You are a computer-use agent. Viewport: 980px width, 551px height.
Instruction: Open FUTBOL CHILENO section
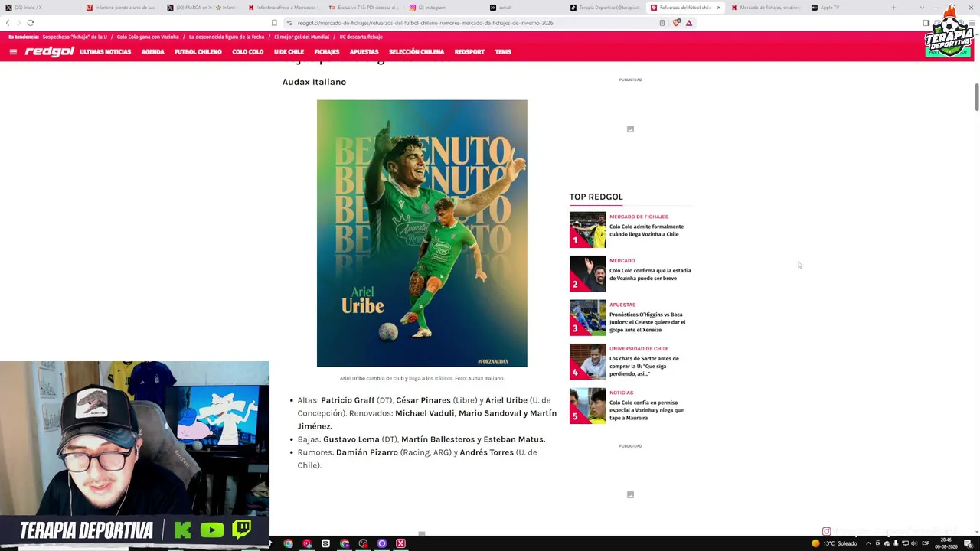(198, 52)
